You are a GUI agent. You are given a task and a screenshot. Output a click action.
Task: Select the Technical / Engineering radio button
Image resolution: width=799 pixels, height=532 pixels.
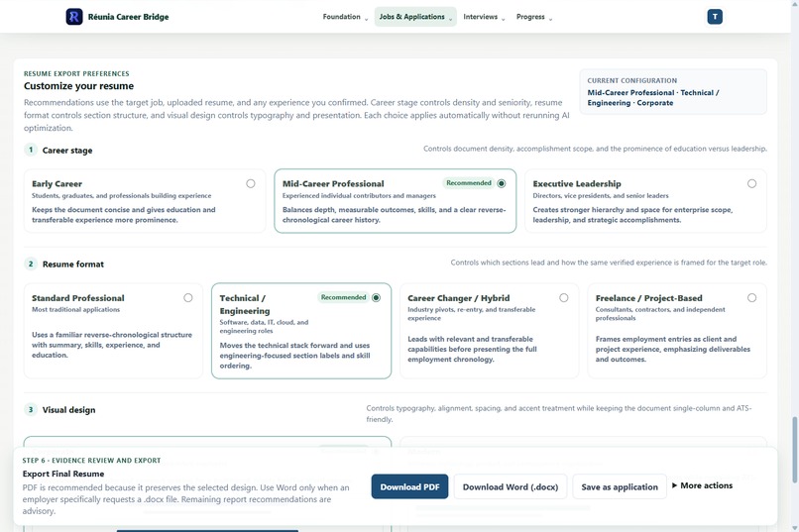376,298
